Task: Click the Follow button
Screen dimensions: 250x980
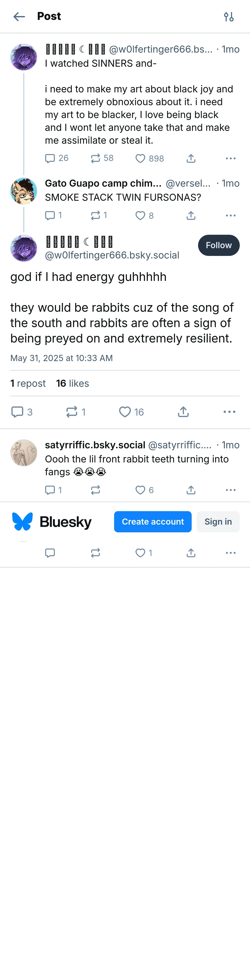Action: coord(218,245)
